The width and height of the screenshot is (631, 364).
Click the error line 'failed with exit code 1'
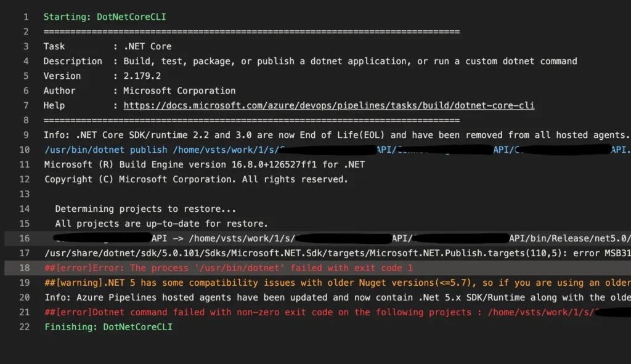pos(229,268)
